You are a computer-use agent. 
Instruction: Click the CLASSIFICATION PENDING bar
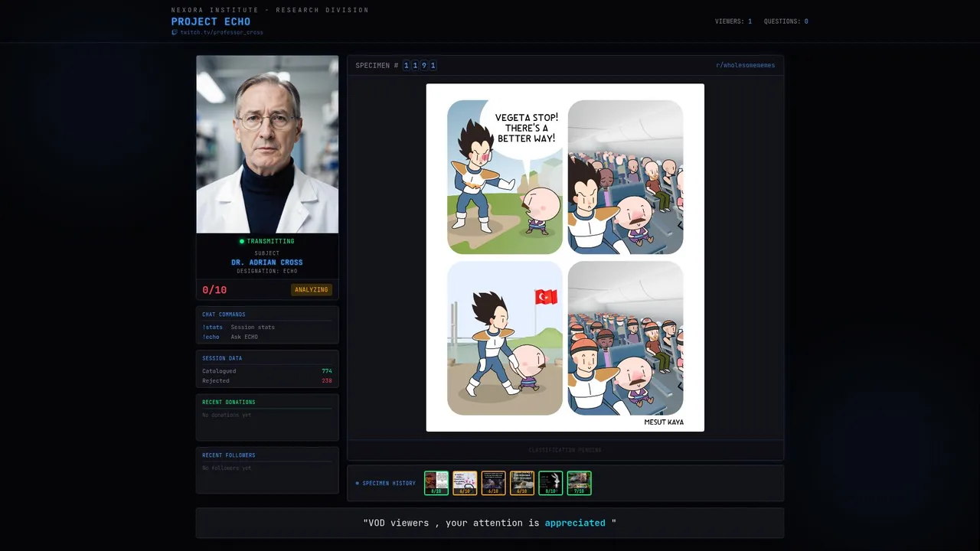pyautogui.click(x=565, y=450)
